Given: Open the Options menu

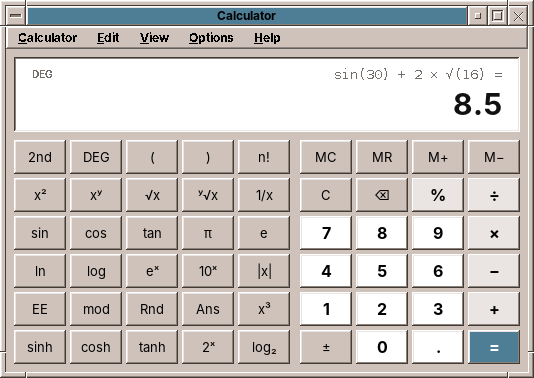Looking at the screenshot, I should click(x=211, y=38).
